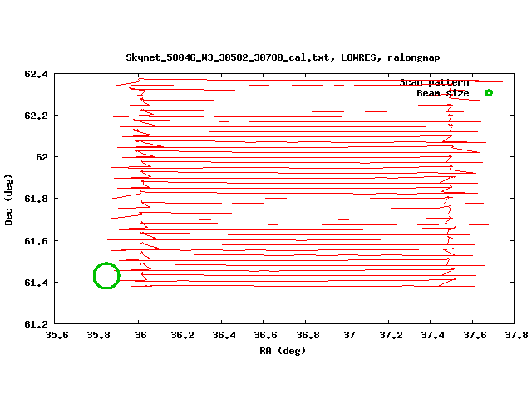Click the 'RA (deg)' axis label

click(283, 351)
